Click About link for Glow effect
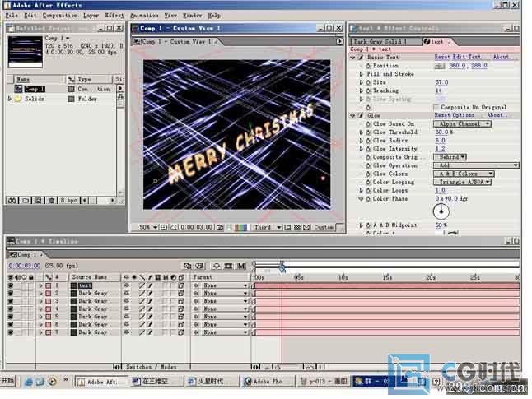This screenshot has height=399, width=532. coord(496,115)
